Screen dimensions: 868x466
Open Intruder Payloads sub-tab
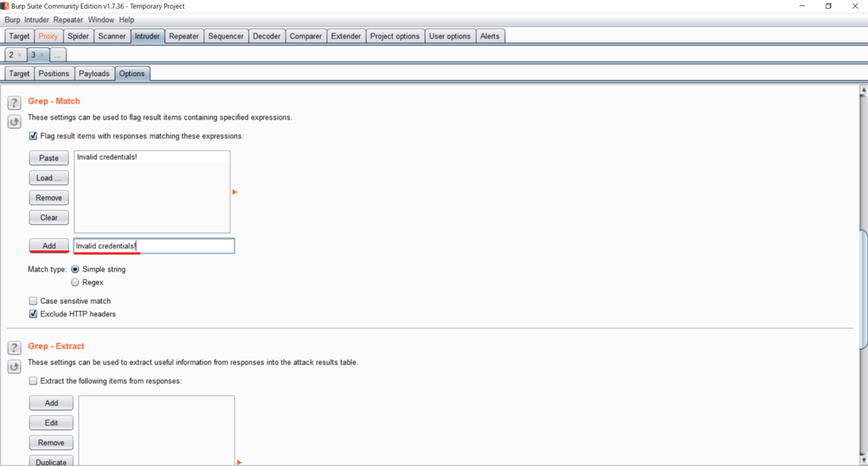coord(94,74)
